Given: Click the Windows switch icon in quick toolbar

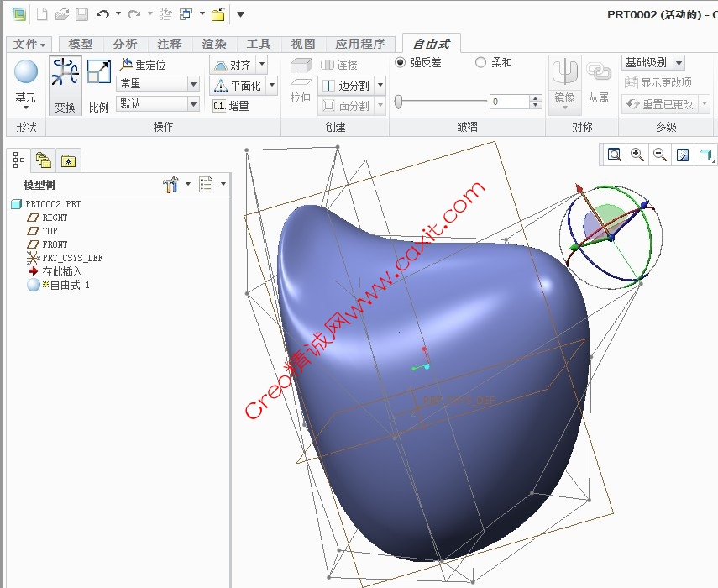Looking at the screenshot, I should pyautogui.click(x=186, y=14).
